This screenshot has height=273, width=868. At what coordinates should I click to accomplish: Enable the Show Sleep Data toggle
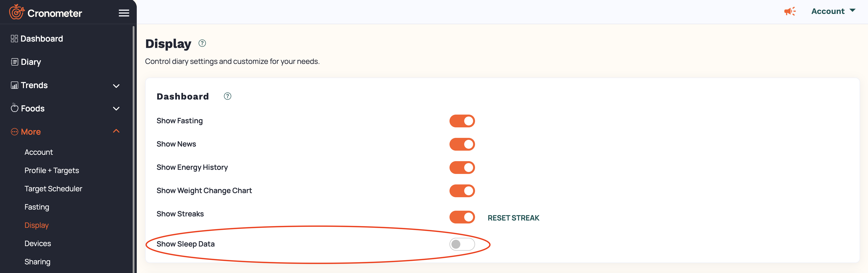coord(462,244)
